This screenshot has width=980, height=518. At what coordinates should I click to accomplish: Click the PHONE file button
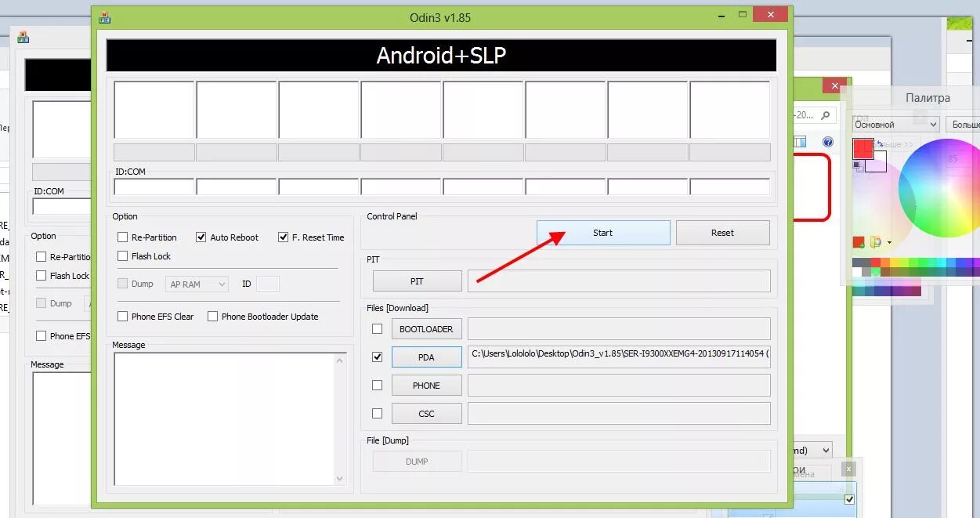[426, 386]
